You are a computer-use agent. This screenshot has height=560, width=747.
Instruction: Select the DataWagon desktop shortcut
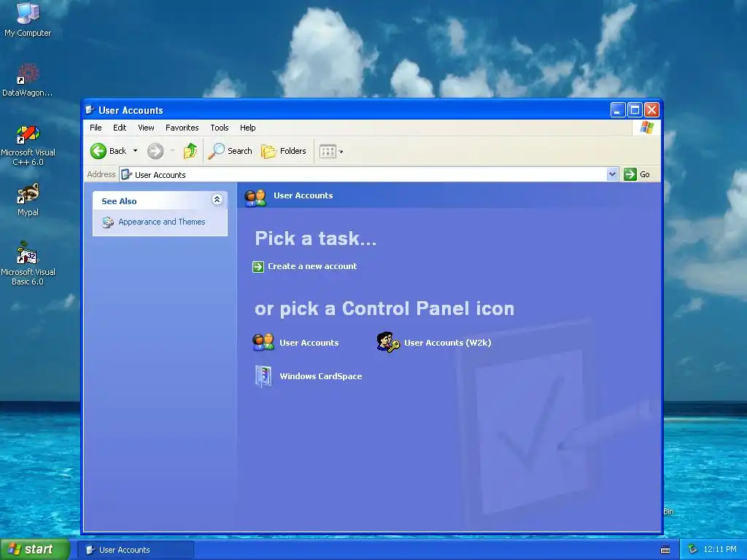[28, 80]
